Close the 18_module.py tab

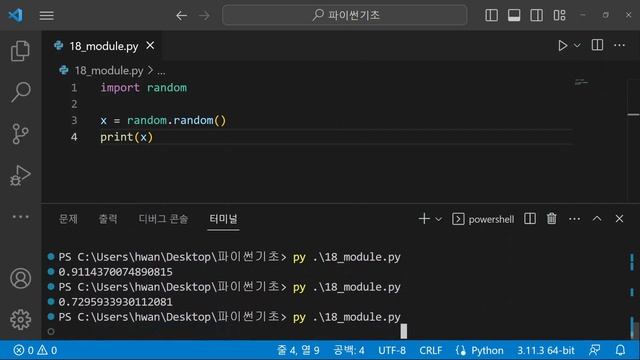coord(150,45)
